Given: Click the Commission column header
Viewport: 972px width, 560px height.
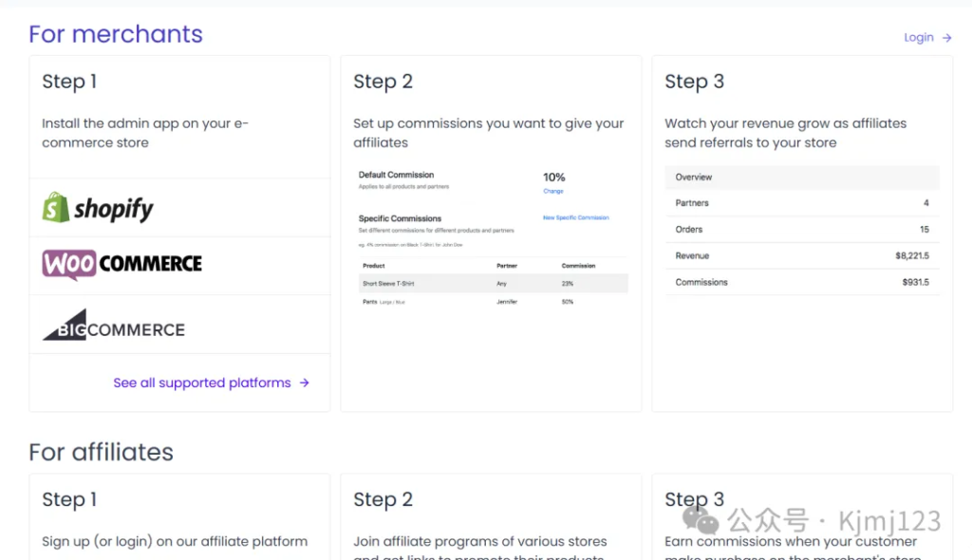Looking at the screenshot, I should tap(578, 266).
